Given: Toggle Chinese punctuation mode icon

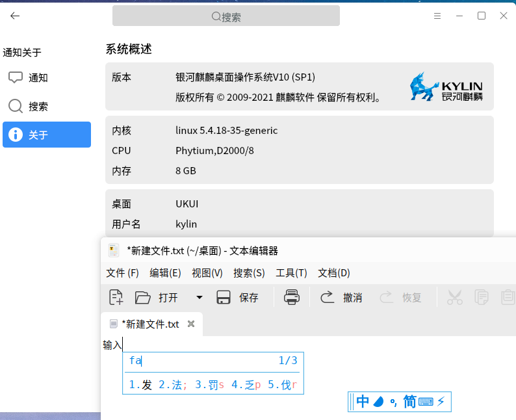Looking at the screenshot, I should pos(394,402).
